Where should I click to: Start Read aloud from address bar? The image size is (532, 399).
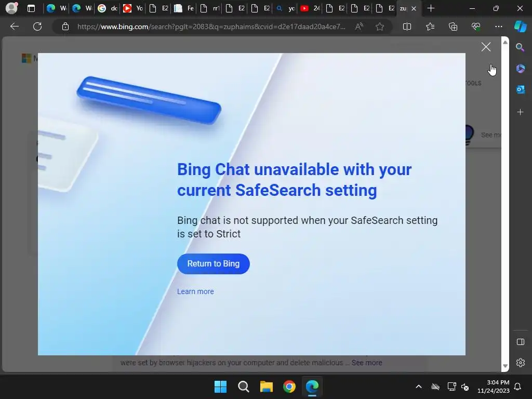coord(359,26)
